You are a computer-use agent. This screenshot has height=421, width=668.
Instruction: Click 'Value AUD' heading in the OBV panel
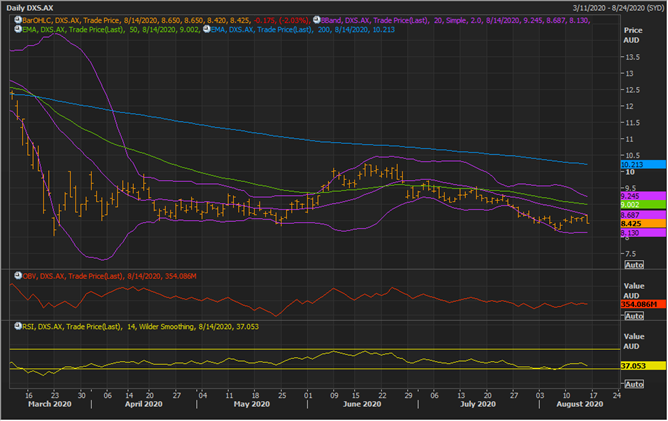click(x=634, y=291)
